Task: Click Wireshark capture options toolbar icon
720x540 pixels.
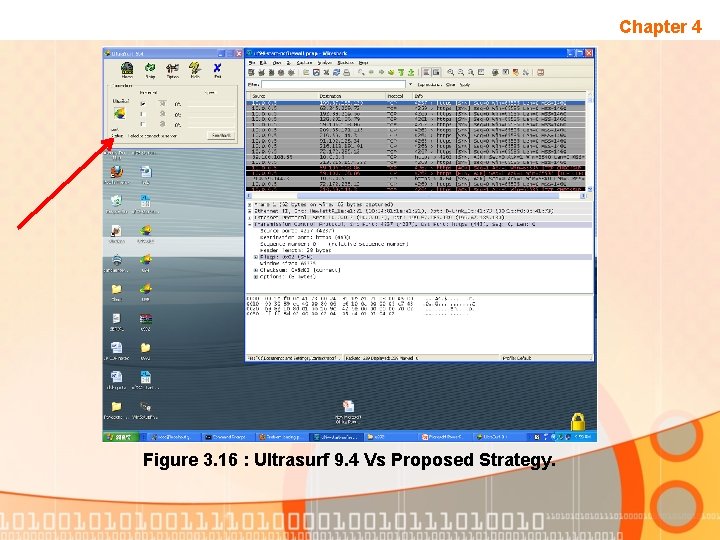Action: tap(261, 73)
